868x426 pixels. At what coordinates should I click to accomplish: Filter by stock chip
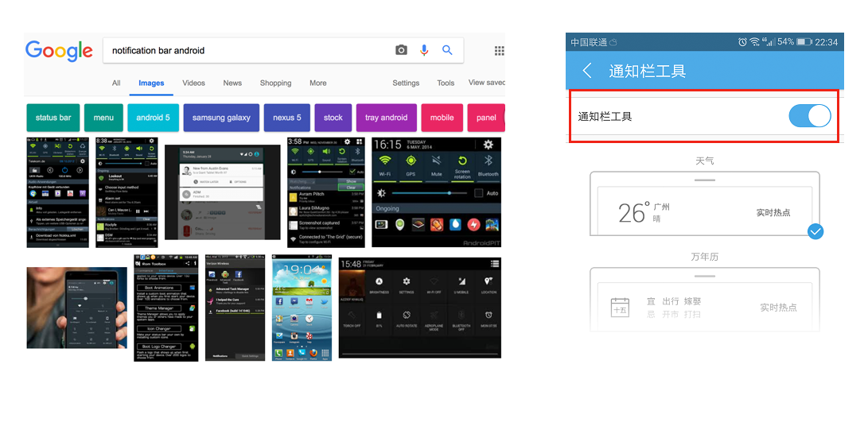(x=333, y=118)
